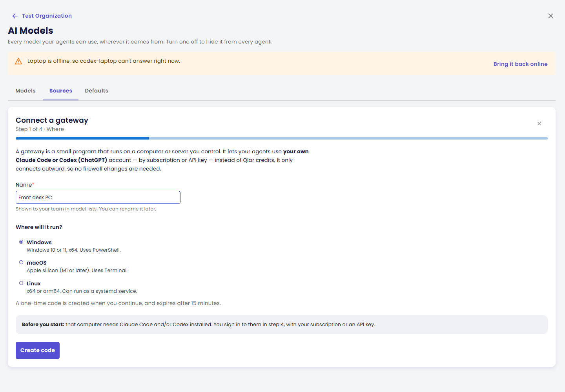The image size is (565, 392).
Task: Go back to Test Organization
Action: [47, 16]
